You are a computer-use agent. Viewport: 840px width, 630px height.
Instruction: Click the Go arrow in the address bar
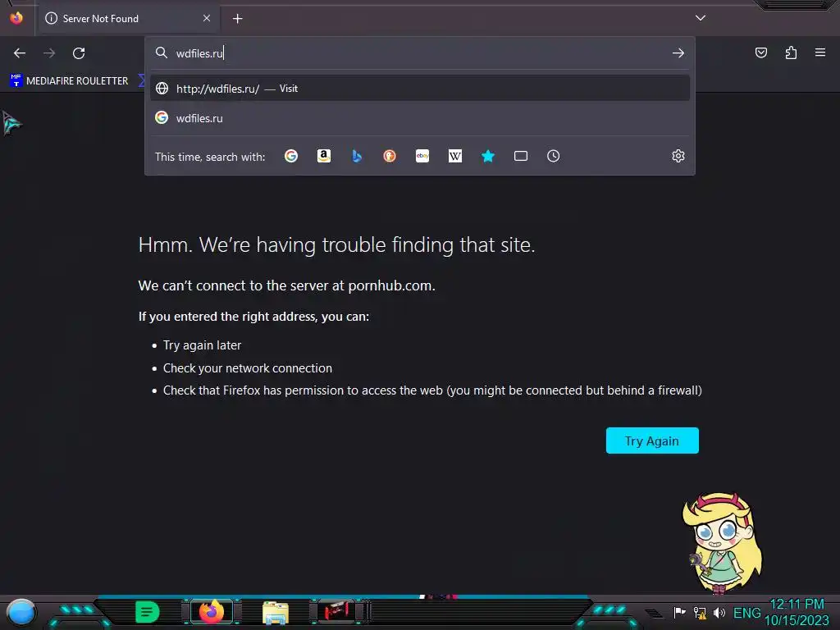coord(678,53)
